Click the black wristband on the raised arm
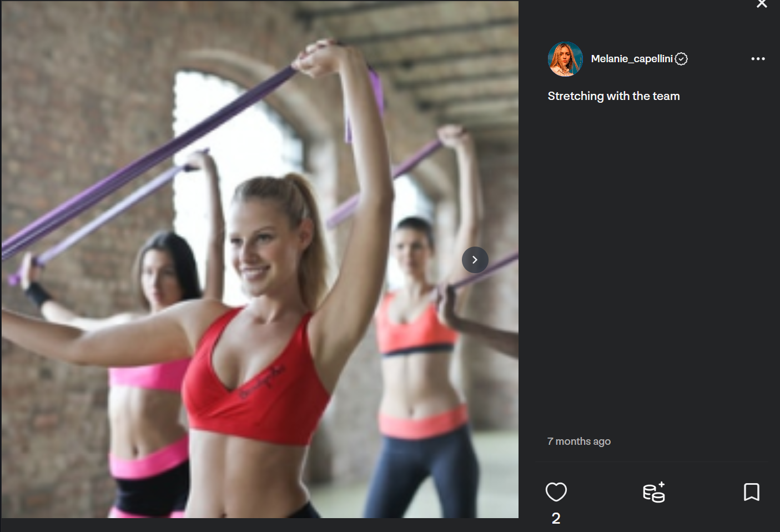 coord(38,294)
